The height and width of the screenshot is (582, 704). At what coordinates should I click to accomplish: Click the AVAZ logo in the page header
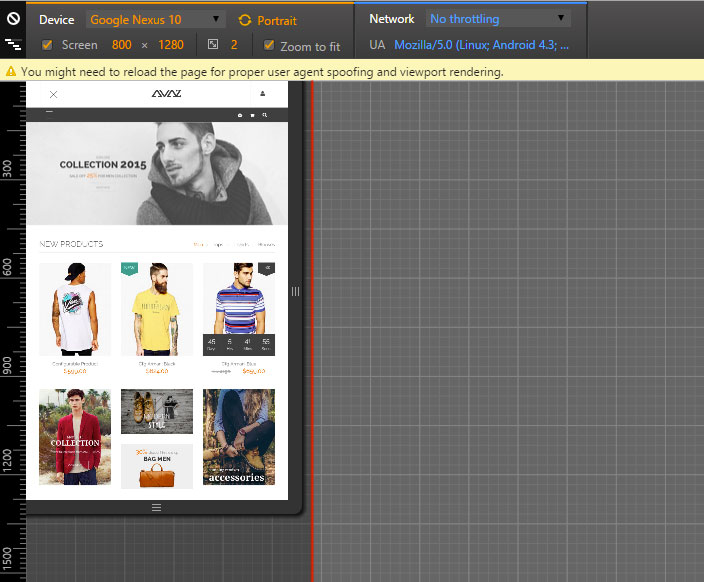tap(166, 94)
